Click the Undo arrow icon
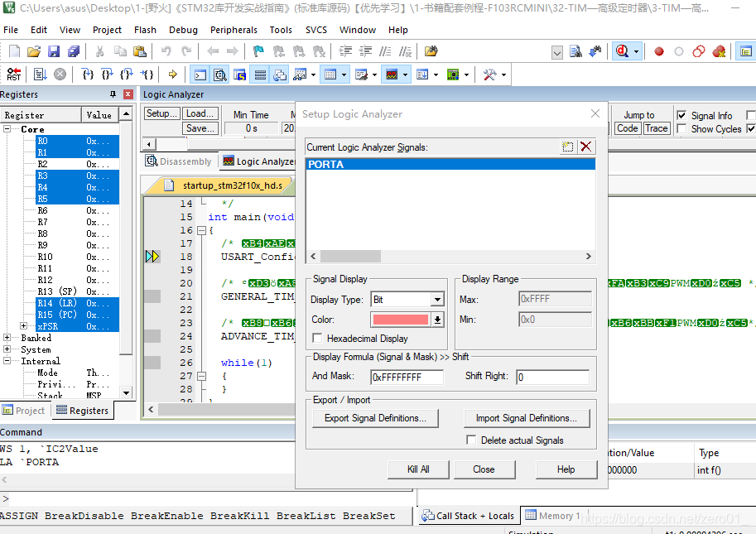 166,51
